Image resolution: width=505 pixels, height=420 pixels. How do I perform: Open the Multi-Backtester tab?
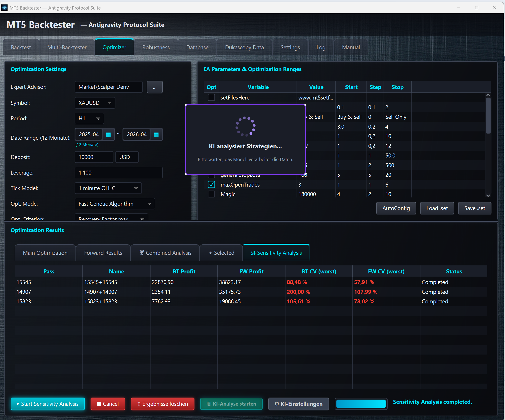(x=67, y=47)
